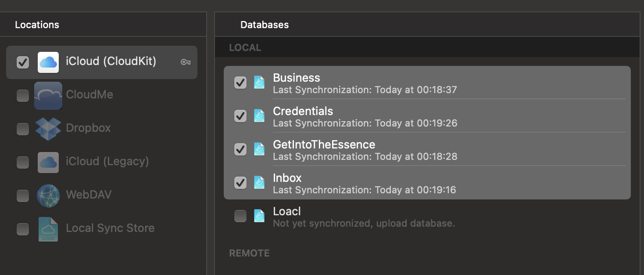Click the iCloud (Legacy) cloud icon
The height and width of the screenshot is (275, 644).
coord(48,162)
